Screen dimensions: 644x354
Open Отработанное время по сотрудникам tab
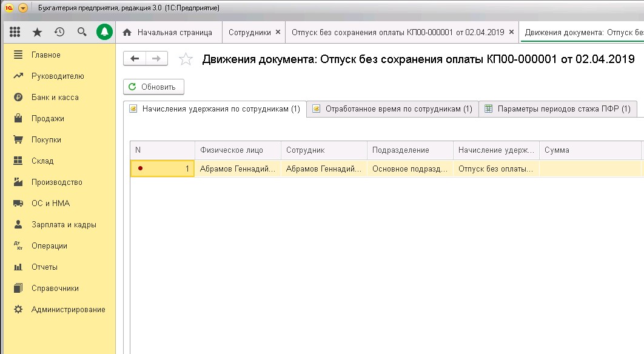392,109
